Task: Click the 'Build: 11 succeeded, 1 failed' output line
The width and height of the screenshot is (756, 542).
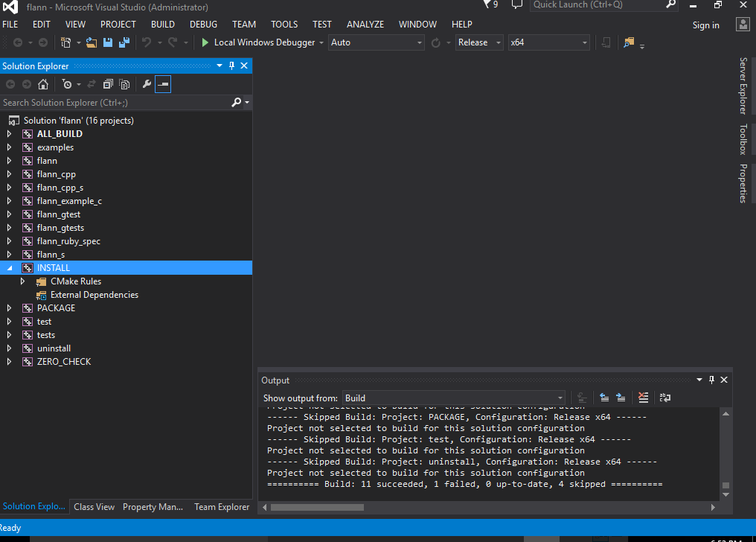Action: click(465, 484)
